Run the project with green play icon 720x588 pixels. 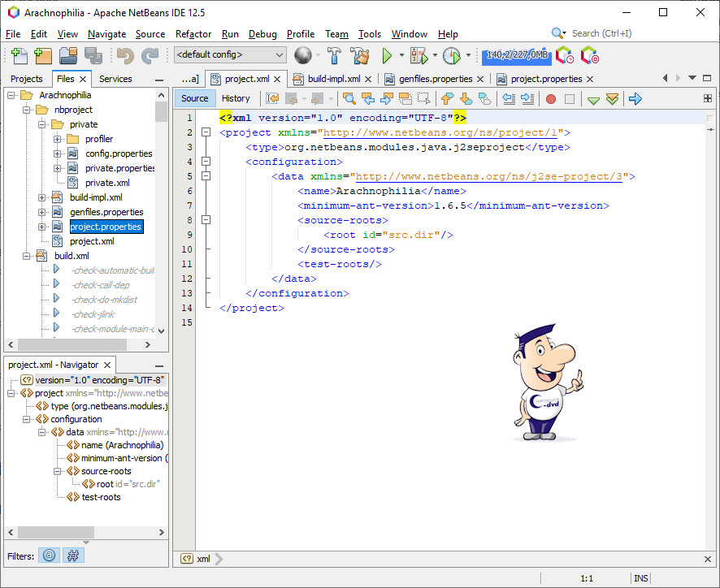pos(388,55)
